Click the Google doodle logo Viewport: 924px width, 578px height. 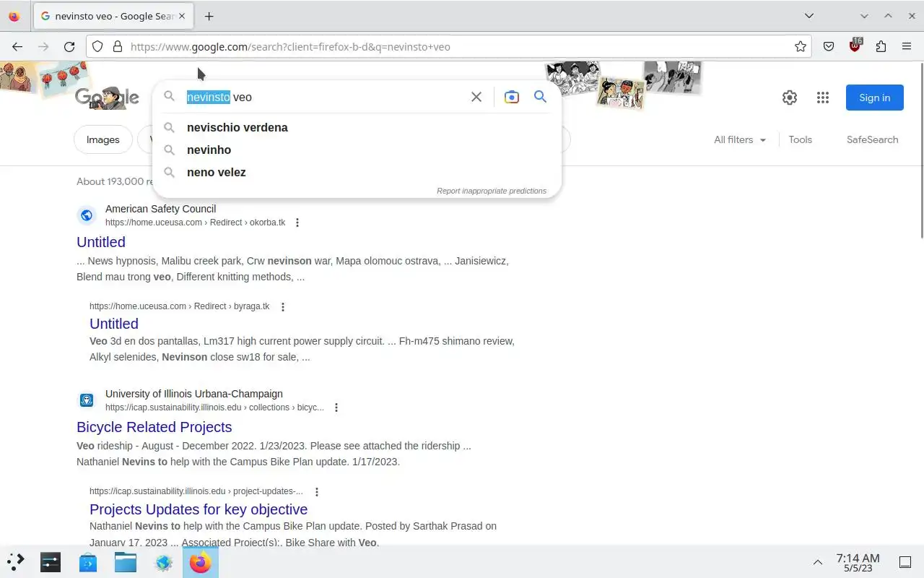107,98
